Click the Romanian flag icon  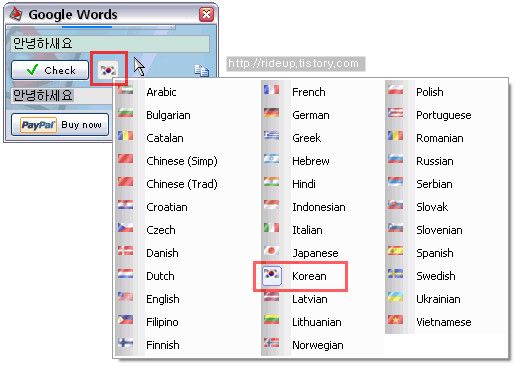tap(395, 136)
